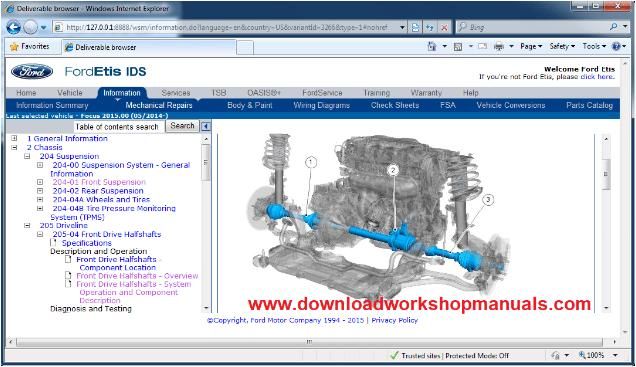Expand the 204-01 Front Suspension node
636x367 pixels.
40,182
